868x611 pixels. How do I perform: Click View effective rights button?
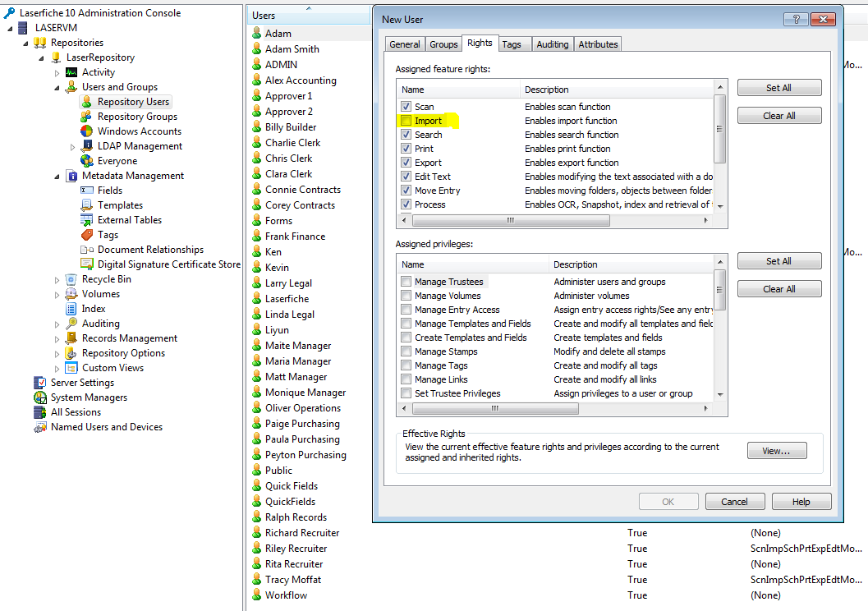coord(777,451)
